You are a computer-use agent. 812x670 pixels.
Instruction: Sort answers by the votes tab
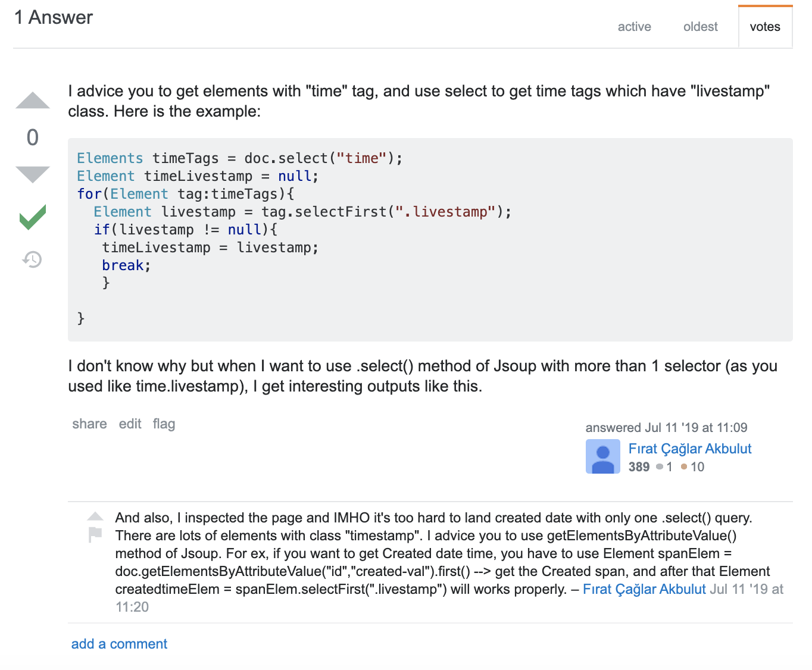pyautogui.click(x=765, y=27)
